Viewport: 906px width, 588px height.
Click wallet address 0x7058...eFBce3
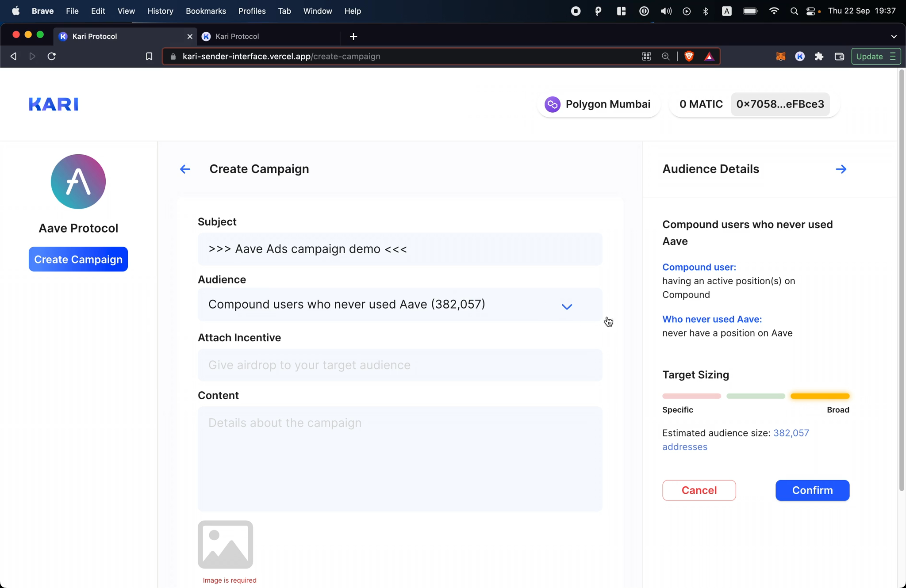[x=780, y=104]
